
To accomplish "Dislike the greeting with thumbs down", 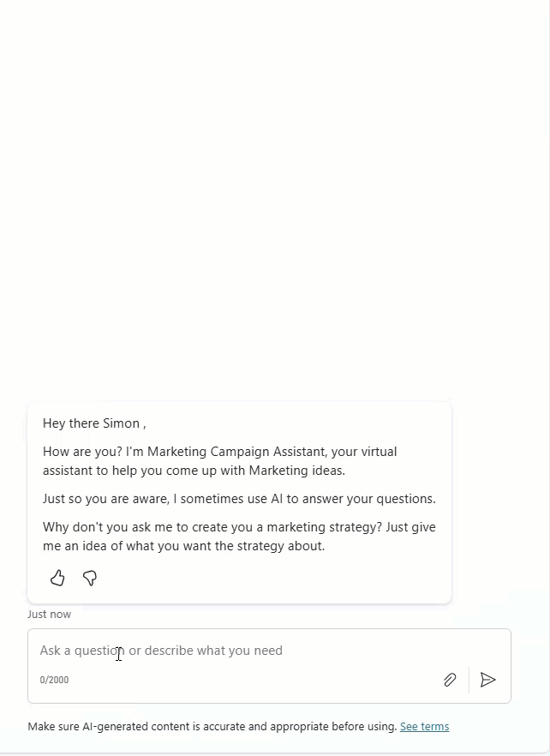I will click(90, 578).
